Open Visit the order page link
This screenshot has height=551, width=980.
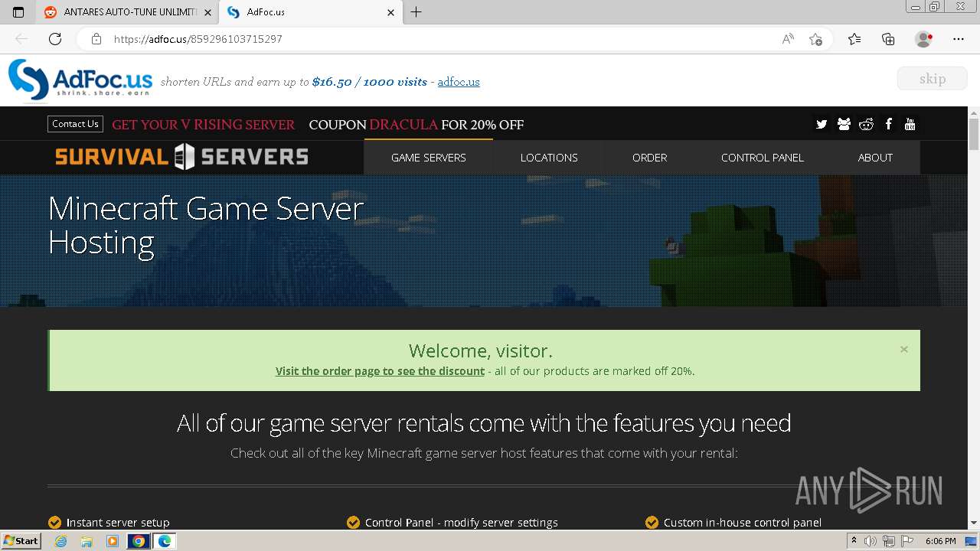click(380, 371)
